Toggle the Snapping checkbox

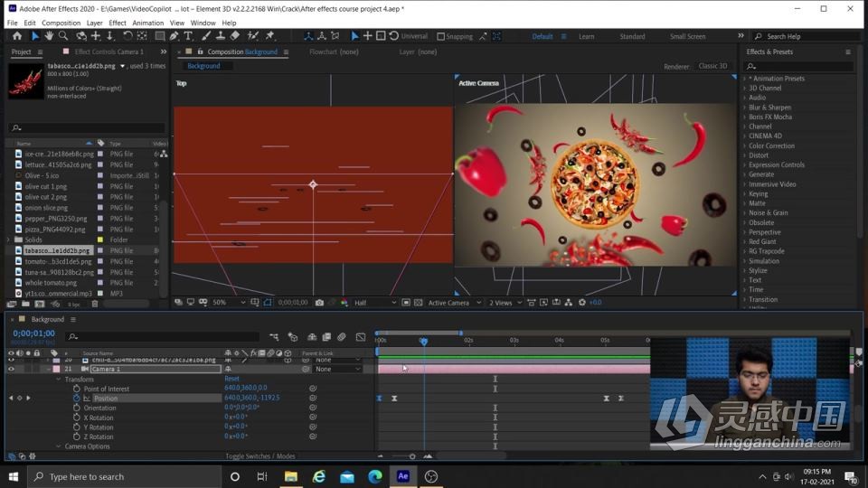point(440,37)
